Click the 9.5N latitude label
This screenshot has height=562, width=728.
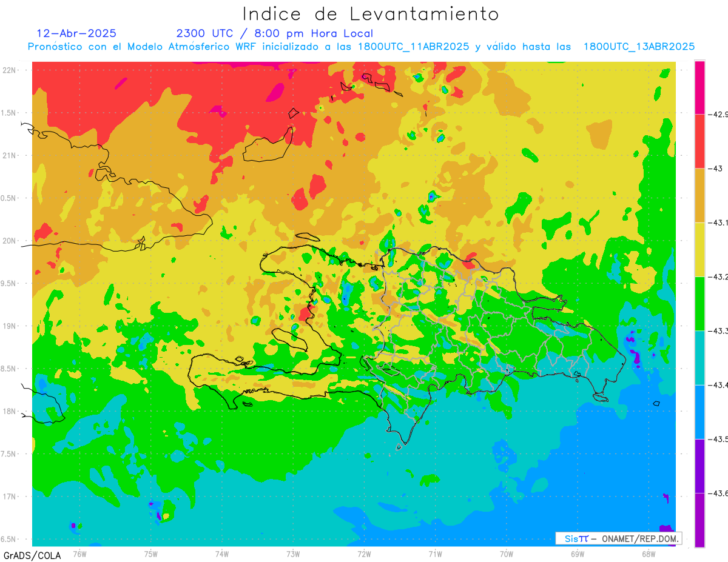click(9, 283)
